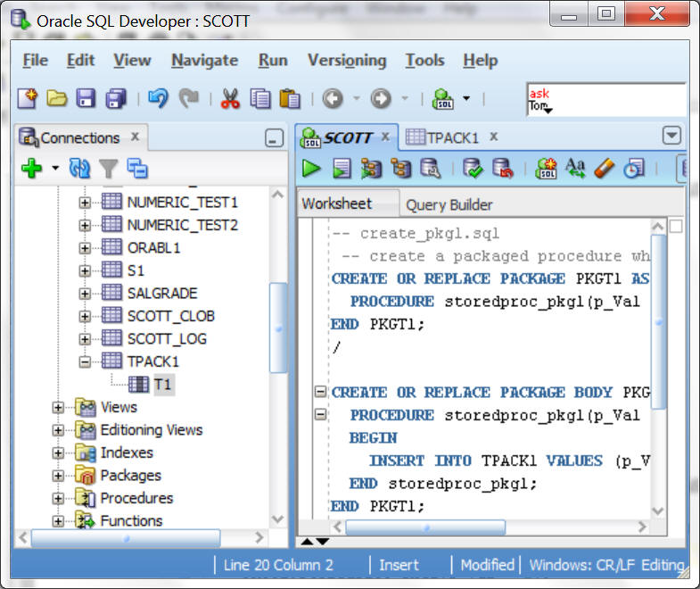Click the Redo arrow icon
The width and height of the screenshot is (700, 589).
click(189, 98)
